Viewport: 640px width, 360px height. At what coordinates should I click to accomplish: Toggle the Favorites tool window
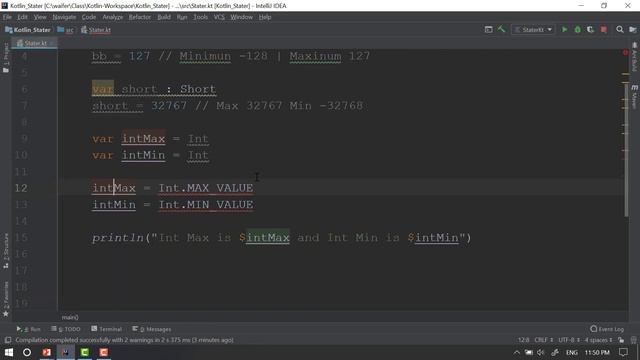pos(6,299)
